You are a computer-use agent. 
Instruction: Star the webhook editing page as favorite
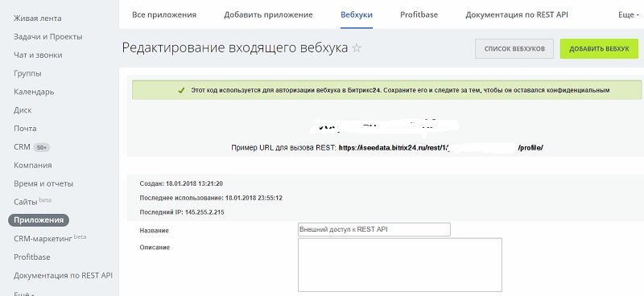click(x=357, y=48)
